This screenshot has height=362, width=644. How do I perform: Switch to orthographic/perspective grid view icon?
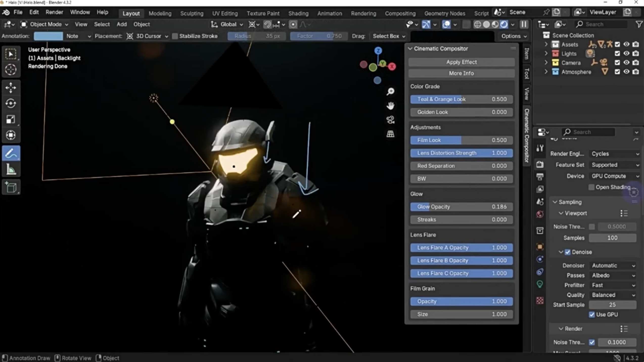[x=390, y=134]
